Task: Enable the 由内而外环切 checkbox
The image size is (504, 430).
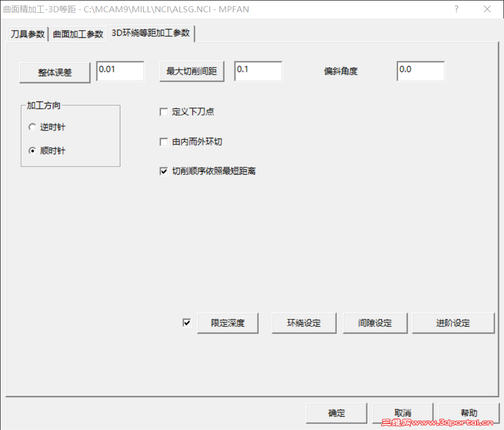Action: (164, 142)
